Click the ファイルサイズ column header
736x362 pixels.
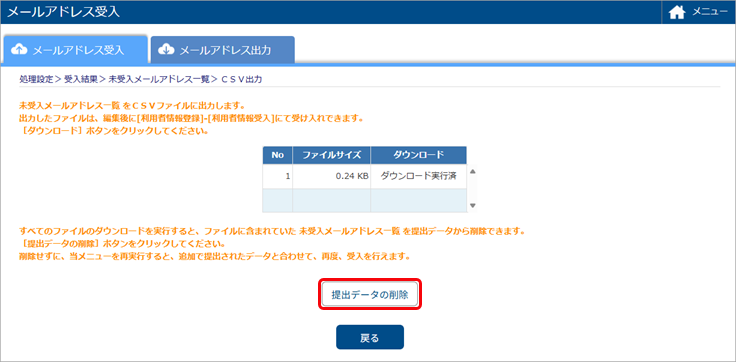coord(331,155)
